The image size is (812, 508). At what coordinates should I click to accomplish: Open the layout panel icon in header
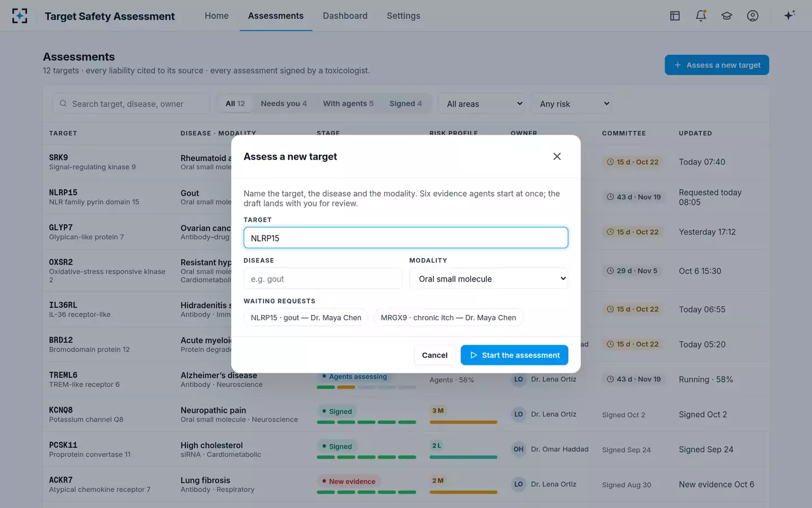coord(675,16)
